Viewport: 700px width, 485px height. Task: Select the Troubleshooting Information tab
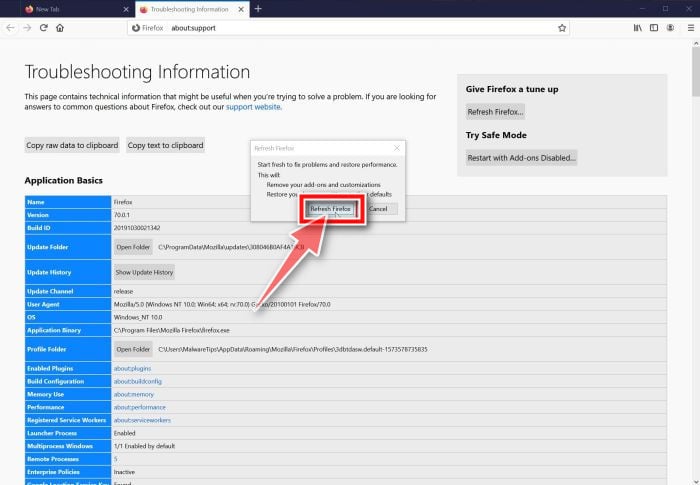(x=192, y=9)
